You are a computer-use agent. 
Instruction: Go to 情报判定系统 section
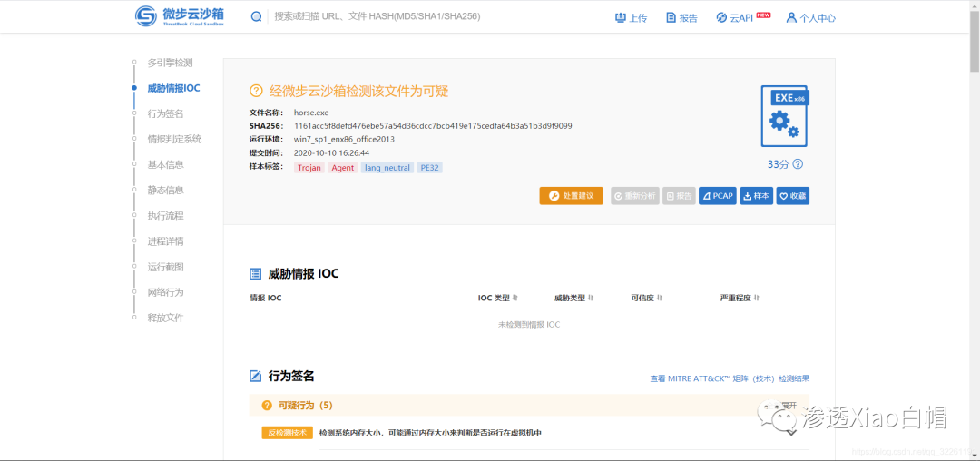point(174,139)
